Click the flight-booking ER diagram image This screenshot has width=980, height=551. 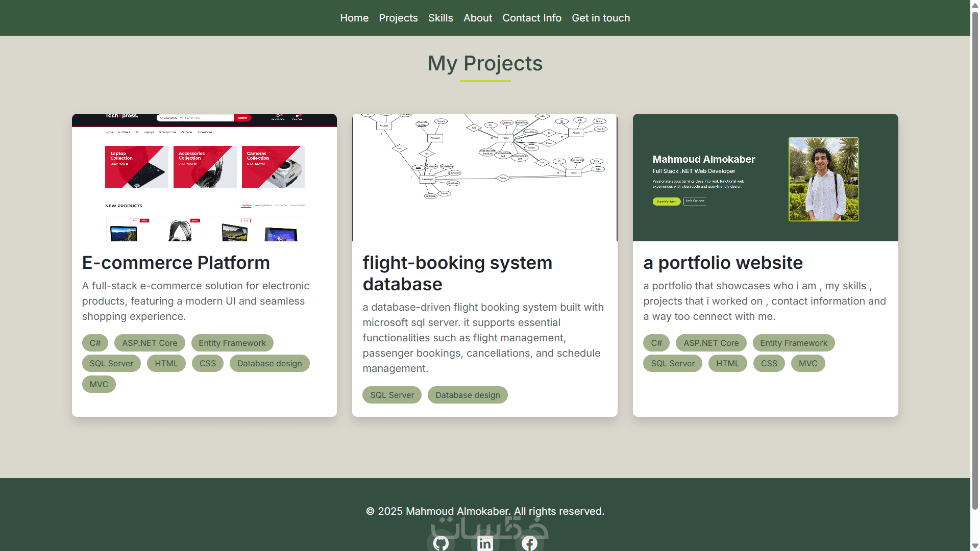coord(484,177)
